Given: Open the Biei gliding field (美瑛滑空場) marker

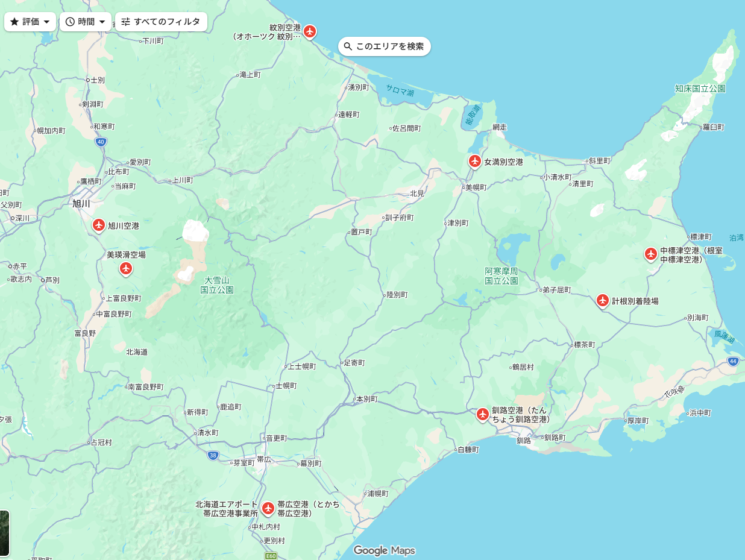Looking at the screenshot, I should 126,268.
